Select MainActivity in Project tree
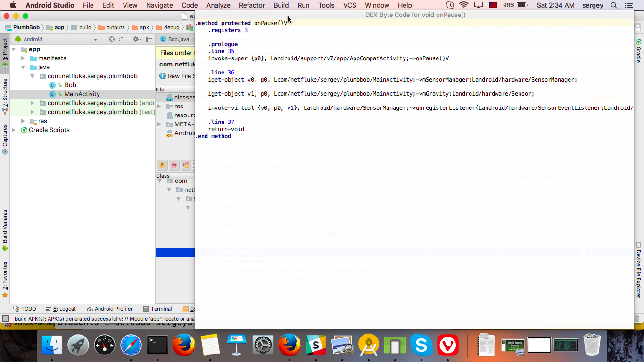 [82, 94]
